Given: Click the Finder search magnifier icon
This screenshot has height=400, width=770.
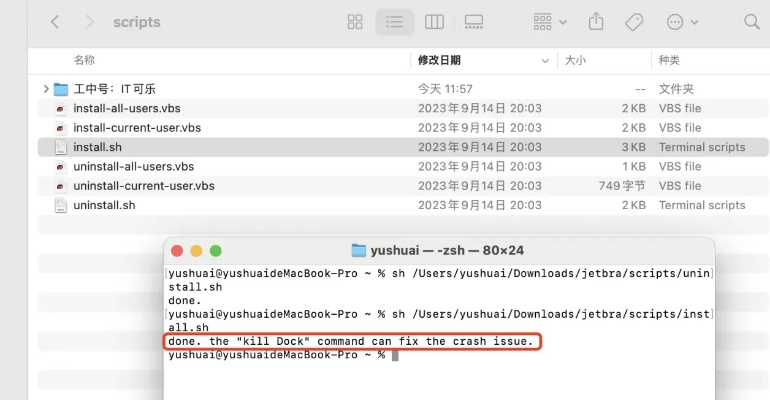Looking at the screenshot, I should coord(751,22).
